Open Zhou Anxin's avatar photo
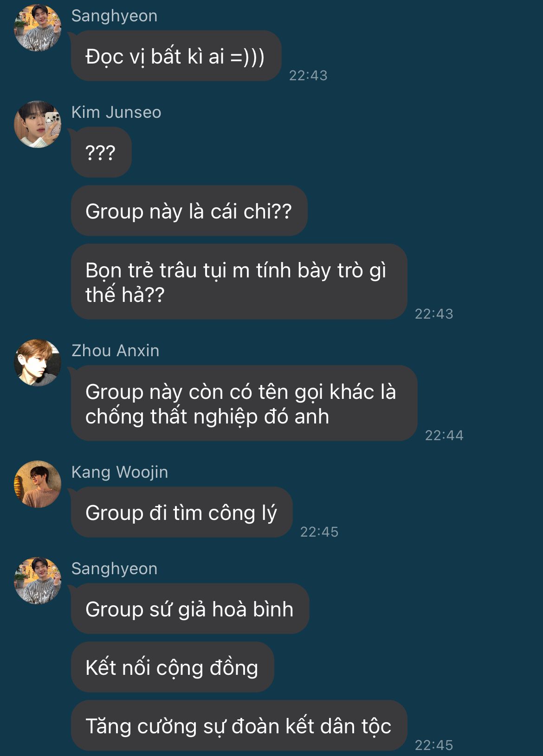This screenshot has height=756, width=543. [x=38, y=363]
